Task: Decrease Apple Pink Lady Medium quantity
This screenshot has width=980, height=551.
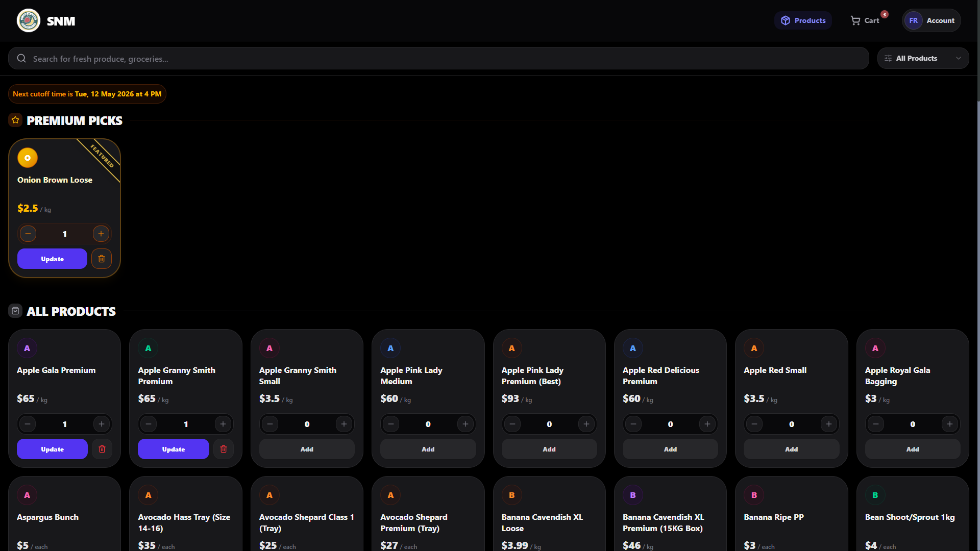Action: click(x=391, y=424)
